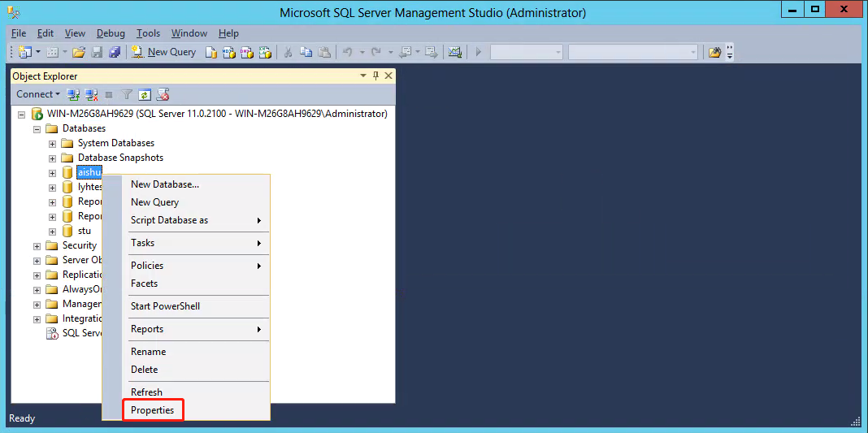Select the System Databases folder

tap(116, 143)
